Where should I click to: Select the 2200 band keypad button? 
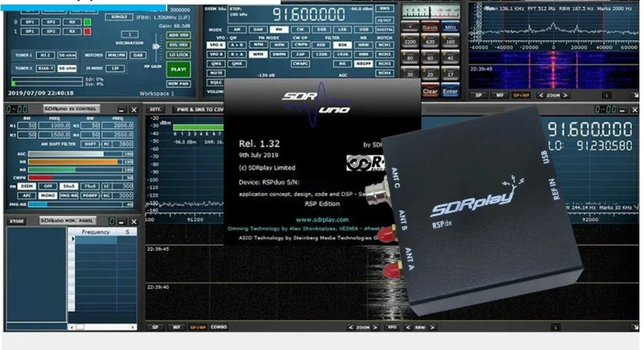(x=410, y=41)
